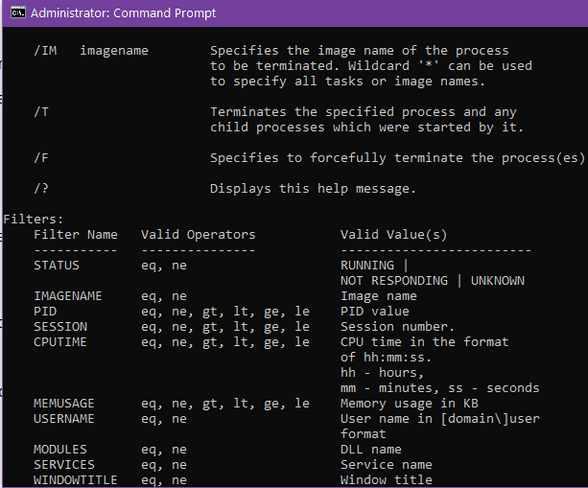Click the Command Prompt window icon
Screen dimensions: 588x488
(x=18, y=13)
